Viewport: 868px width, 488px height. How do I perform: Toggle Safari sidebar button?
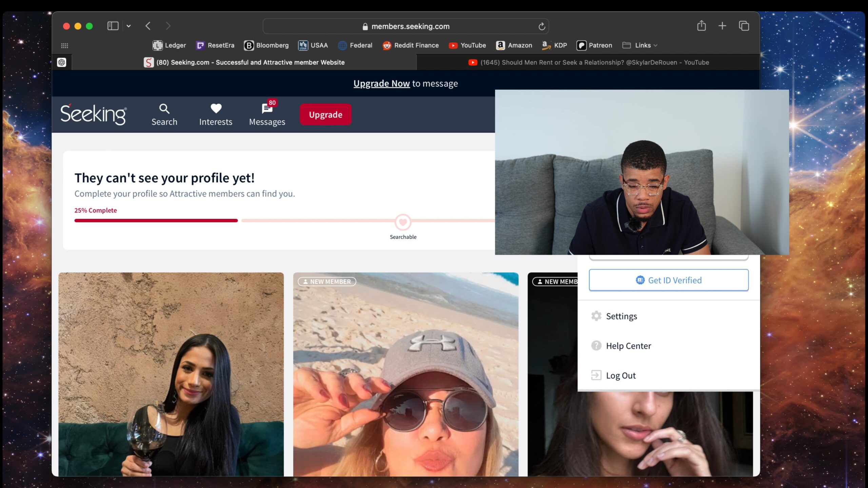click(x=113, y=26)
